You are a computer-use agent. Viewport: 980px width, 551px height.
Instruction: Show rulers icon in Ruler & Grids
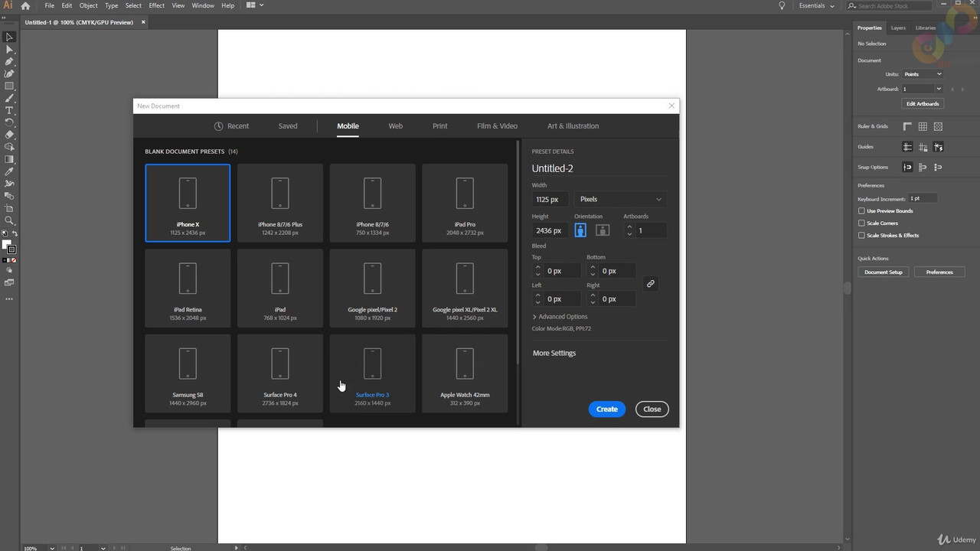click(907, 126)
